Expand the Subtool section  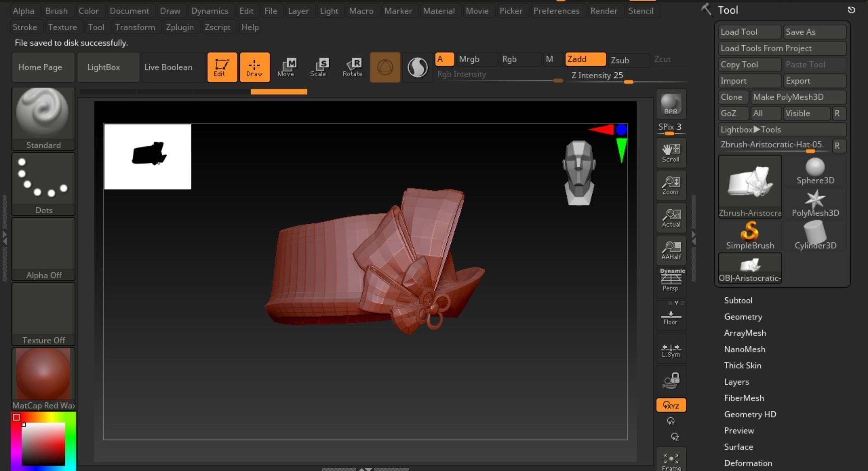point(738,301)
